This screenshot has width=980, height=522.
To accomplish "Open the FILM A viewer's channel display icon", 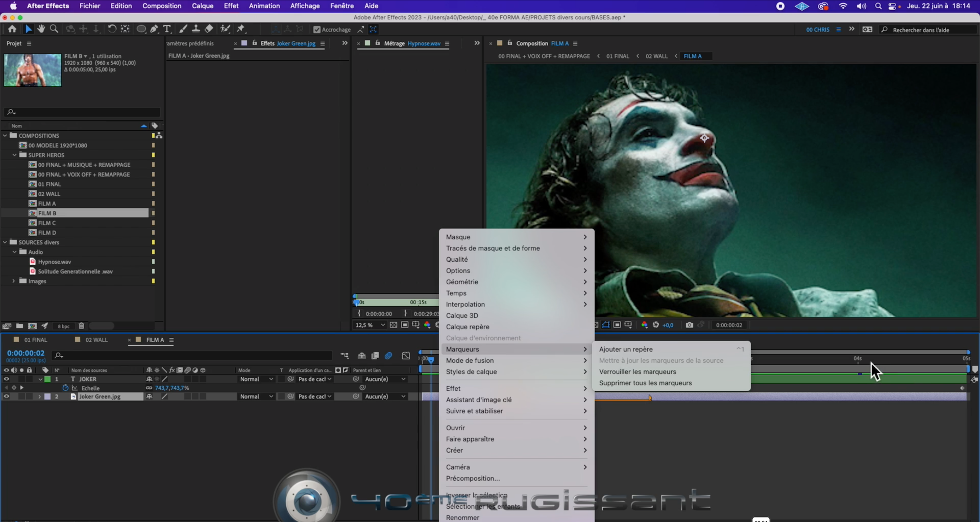I will tap(645, 325).
